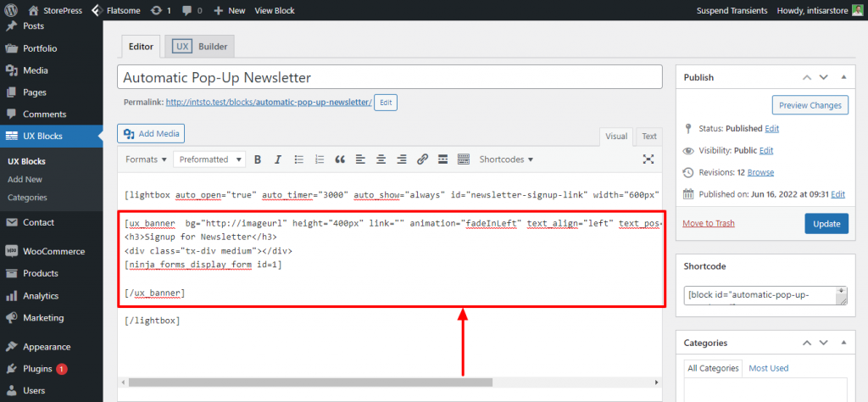Click the Update button
The image size is (868, 402).
tap(826, 224)
